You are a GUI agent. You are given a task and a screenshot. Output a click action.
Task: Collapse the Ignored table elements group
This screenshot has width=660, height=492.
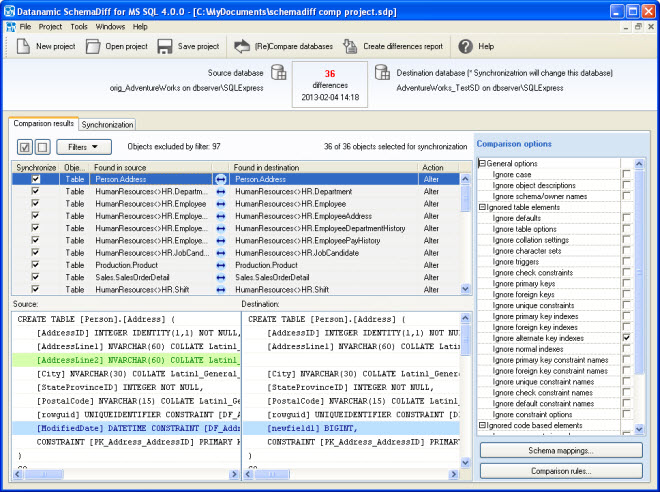tap(482, 207)
